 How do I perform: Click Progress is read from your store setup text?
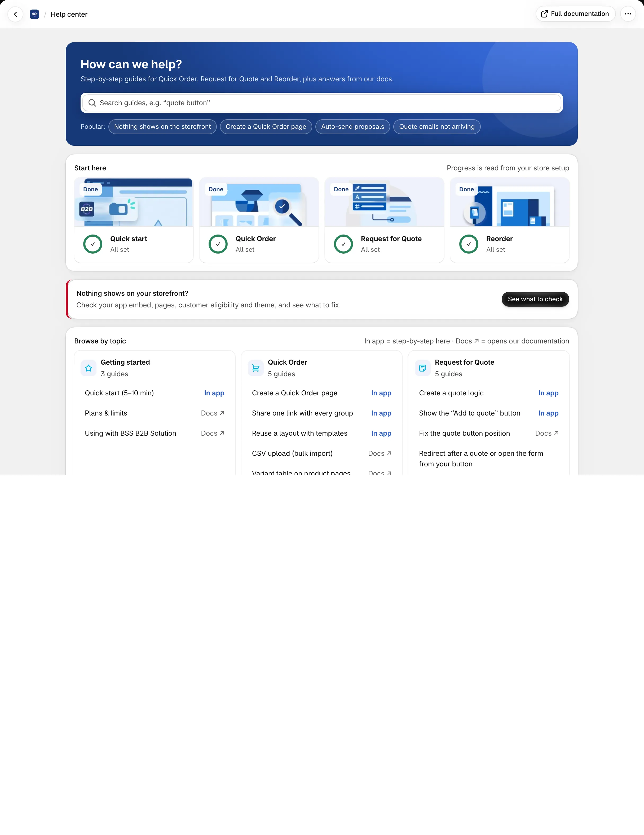pos(508,168)
